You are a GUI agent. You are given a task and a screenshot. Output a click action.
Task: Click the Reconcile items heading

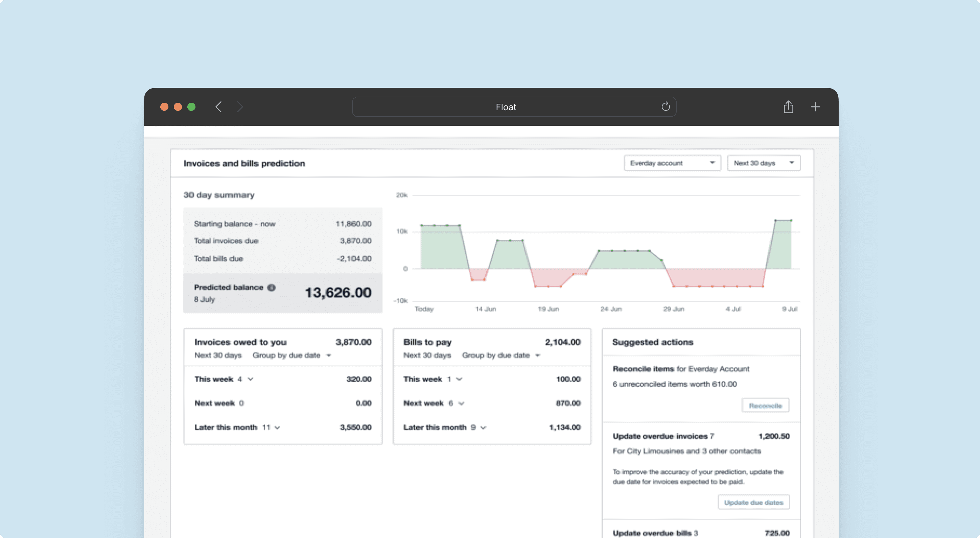pyautogui.click(x=643, y=369)
